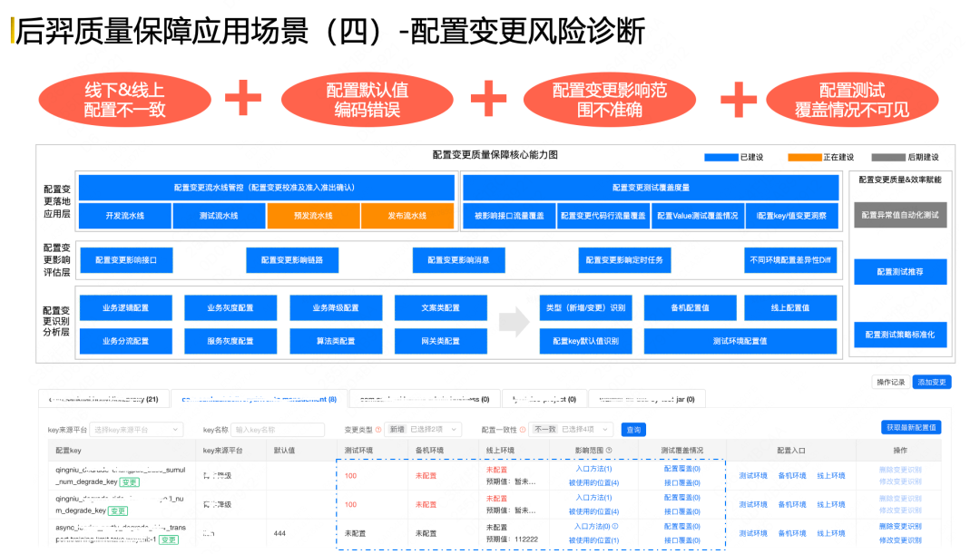Click 删除变更识别 in the async row
Image resolution: width=980 pixels, height=554 pixels.
(901, 527)
